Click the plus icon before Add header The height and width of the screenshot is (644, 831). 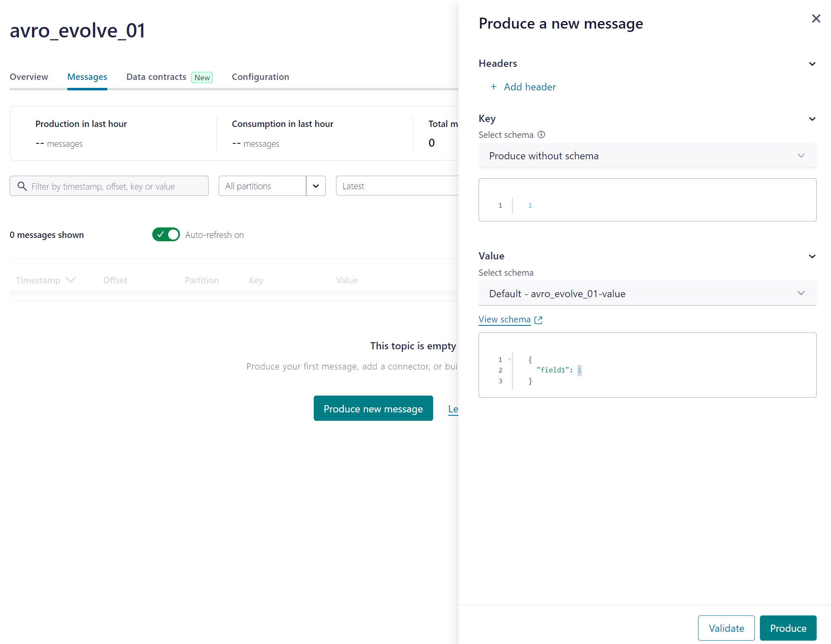tap(494, 87)
